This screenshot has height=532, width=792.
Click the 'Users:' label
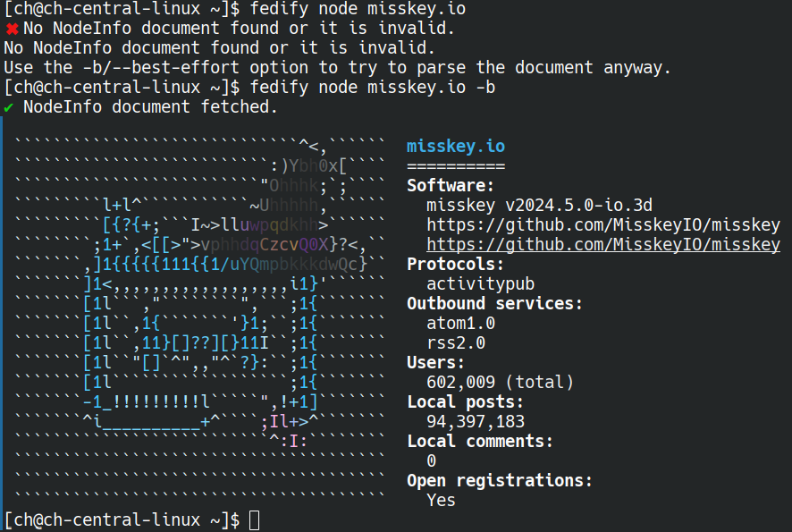click(x=436, y=363)
